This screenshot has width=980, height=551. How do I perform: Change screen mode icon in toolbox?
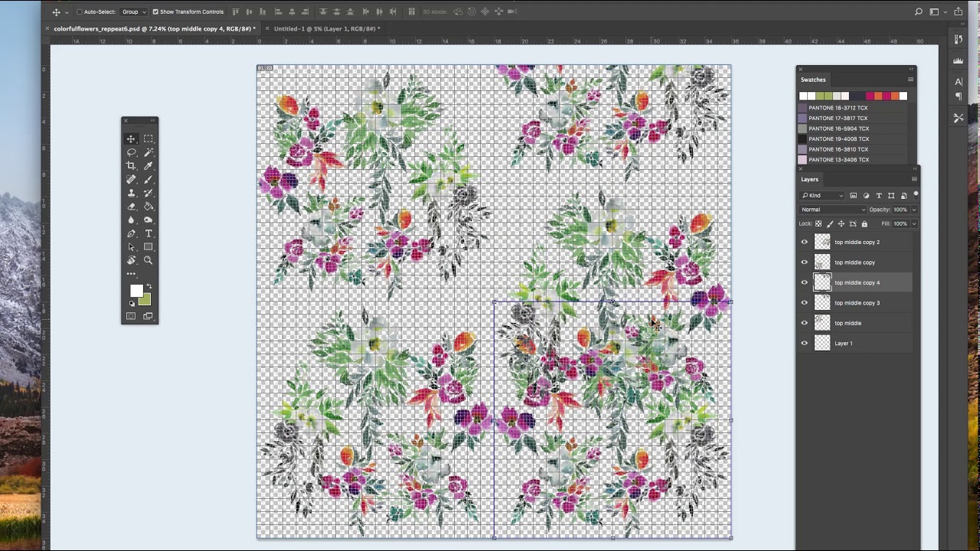click(x=149, y=316)
